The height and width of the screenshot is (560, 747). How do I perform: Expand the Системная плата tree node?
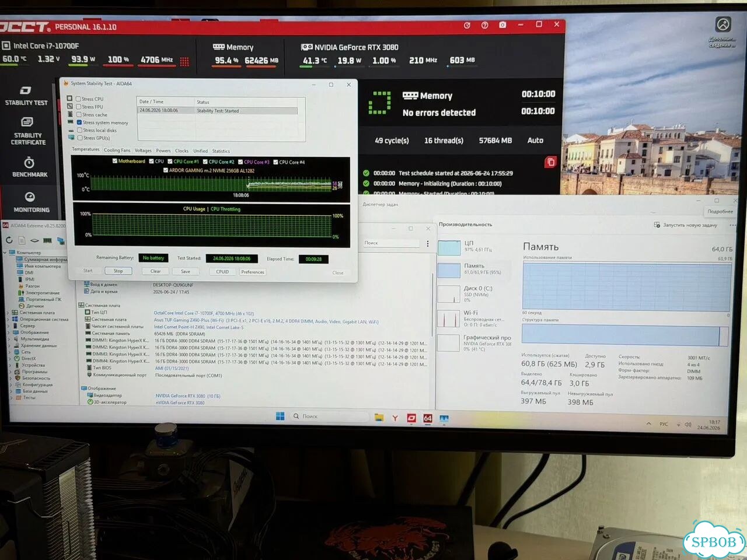7,313
